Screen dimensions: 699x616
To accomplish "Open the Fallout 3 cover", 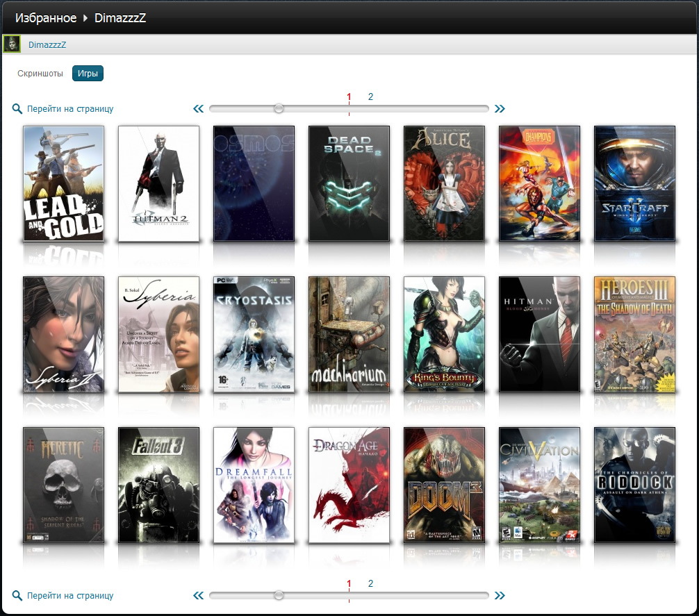I will tap(158, 485).
